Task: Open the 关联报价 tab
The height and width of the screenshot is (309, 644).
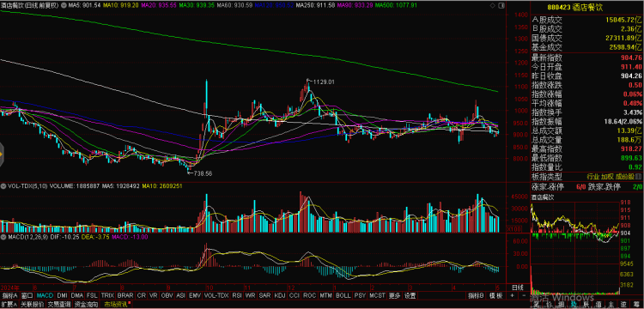Action: tap(31, 305)
